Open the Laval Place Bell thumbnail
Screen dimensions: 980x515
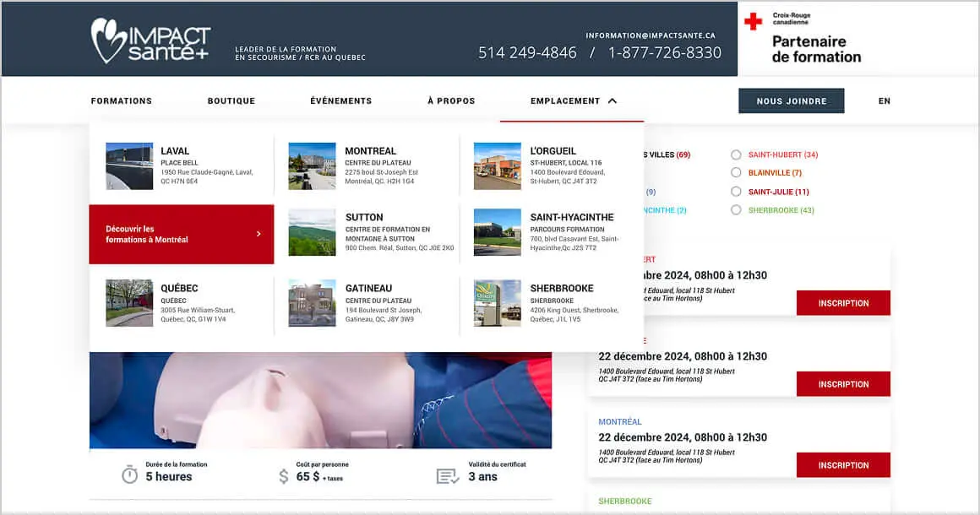point(129,166)
